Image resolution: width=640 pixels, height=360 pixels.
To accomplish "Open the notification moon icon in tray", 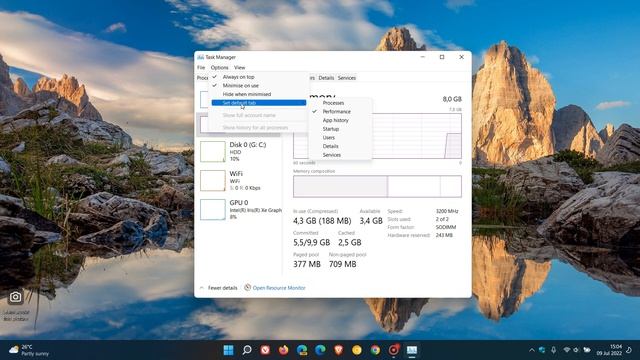I will (x=629, y=350).
